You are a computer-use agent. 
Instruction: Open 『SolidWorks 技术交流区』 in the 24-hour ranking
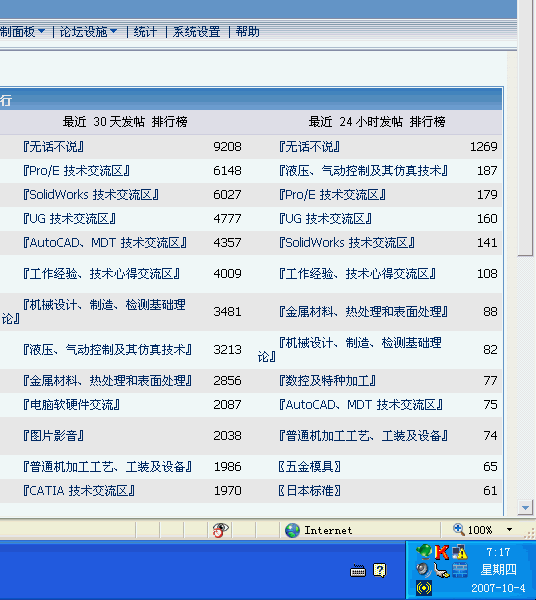[347, 243]
